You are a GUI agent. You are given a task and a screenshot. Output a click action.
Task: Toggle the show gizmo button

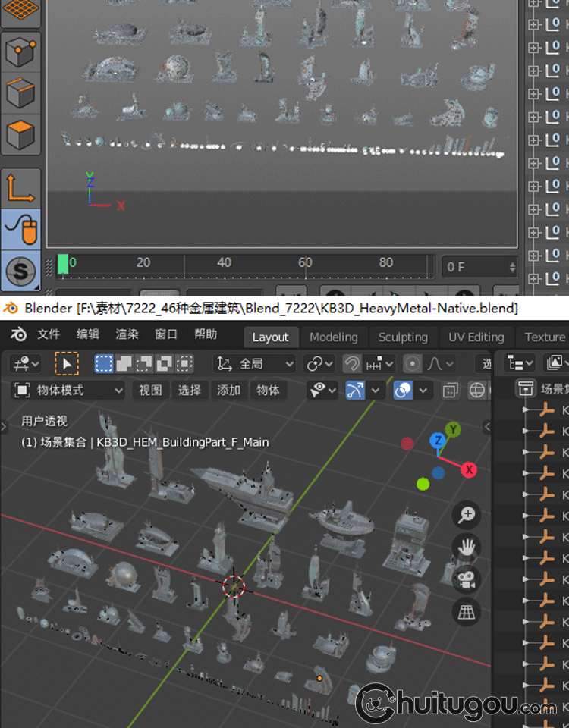pyautogui.click(x=355, y=390)
